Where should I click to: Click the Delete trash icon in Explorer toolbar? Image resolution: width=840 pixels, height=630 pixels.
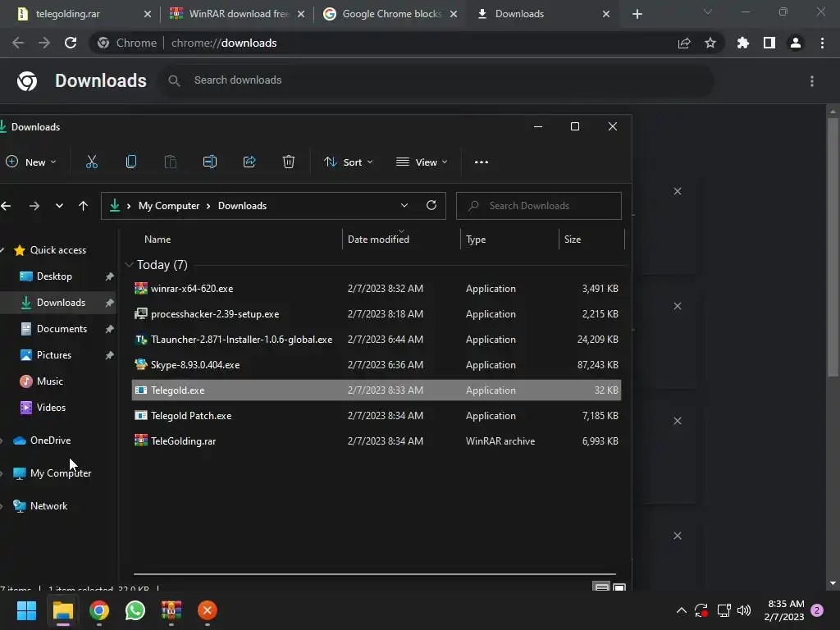[x=289, y=162]
